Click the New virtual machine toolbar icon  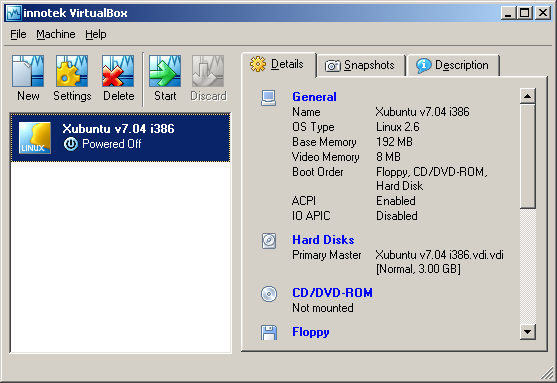(28, 71)
